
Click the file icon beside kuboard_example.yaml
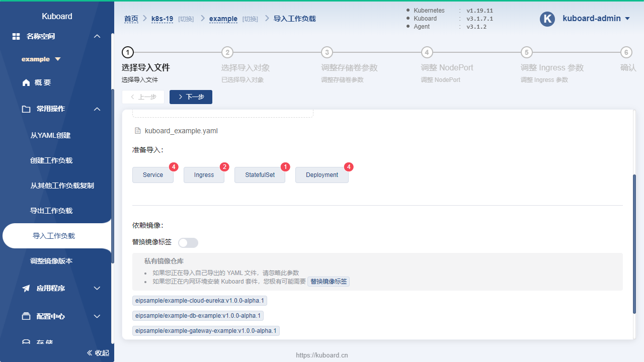(x=138, y=131)
